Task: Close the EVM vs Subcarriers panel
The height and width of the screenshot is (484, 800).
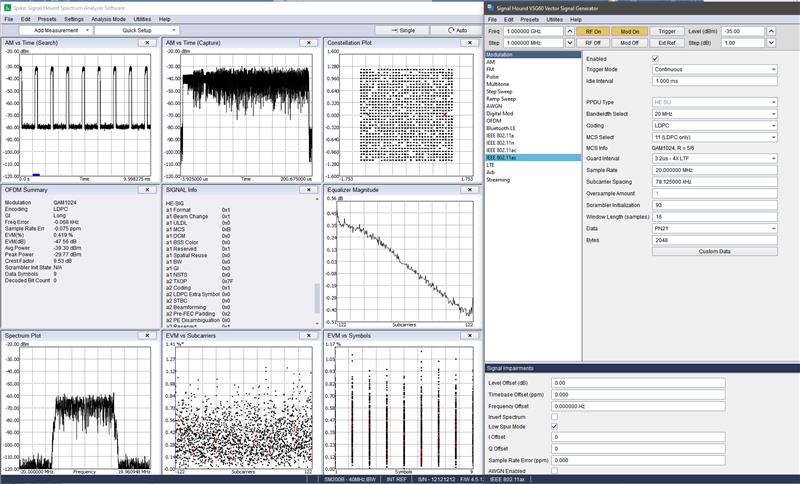Action: point(309,336)
